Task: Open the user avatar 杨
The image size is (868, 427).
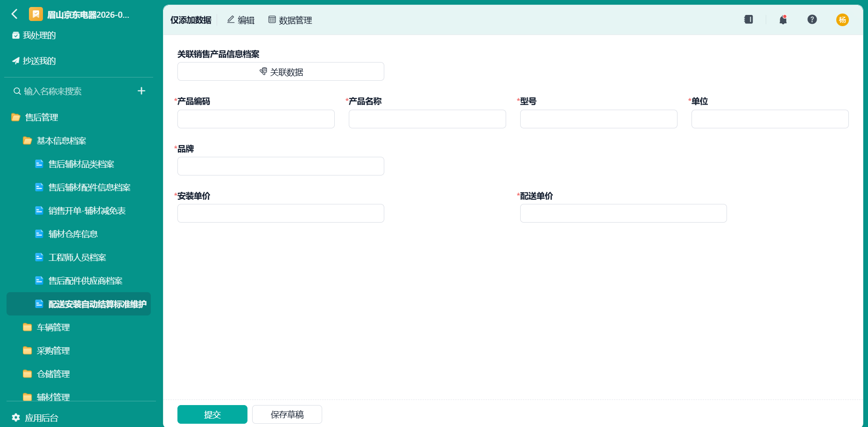Action: click(842, 20)
